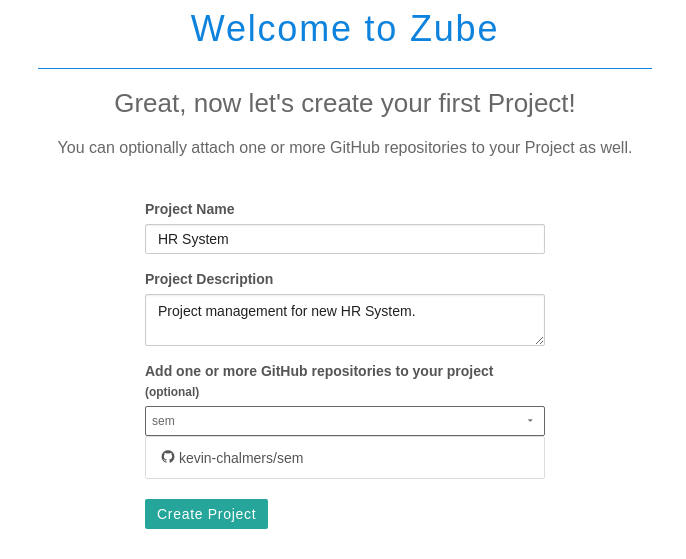Click 'Great, now let's create your first Project!' heading
686x559 pixels.
344,103
